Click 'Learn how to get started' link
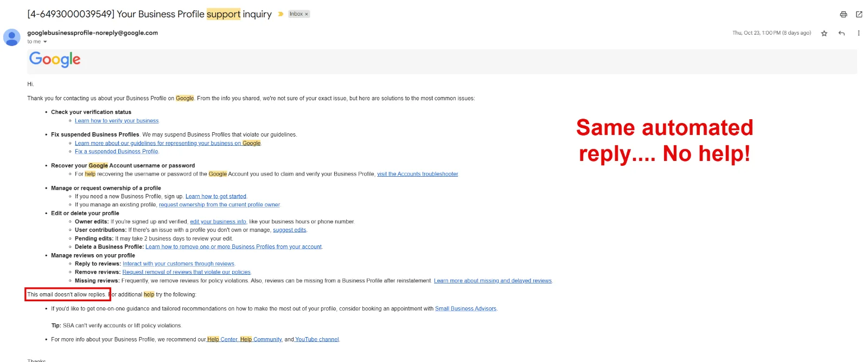The width and height of the screenshot is (868, 362). point(216,197)
